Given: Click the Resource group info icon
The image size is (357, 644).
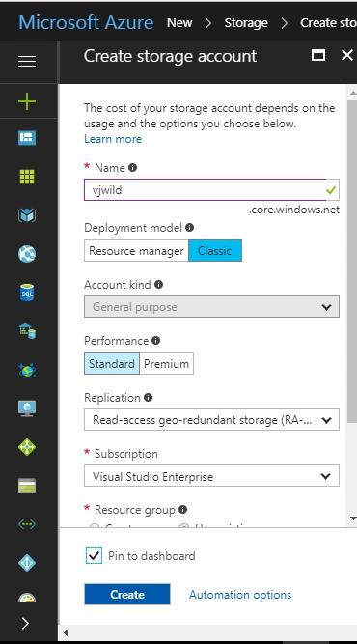Looking at the screenshot, I should pyautogui.click(x=183, y=509).
